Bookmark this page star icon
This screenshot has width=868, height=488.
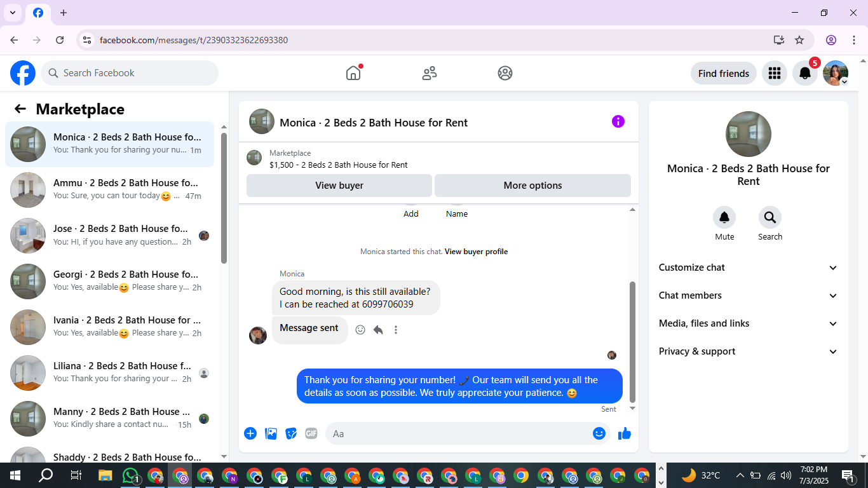click(x=799, y=40)
